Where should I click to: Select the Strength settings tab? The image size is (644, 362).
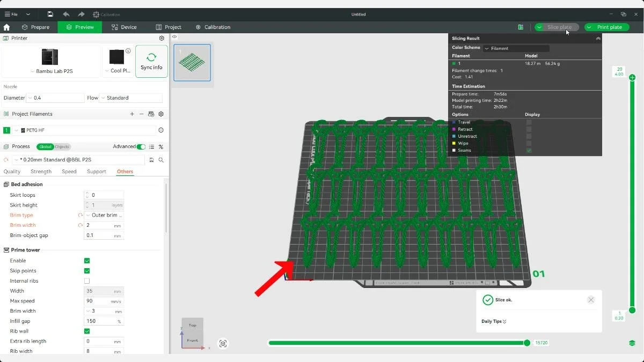pyautogui.click(x=41, y=172)
